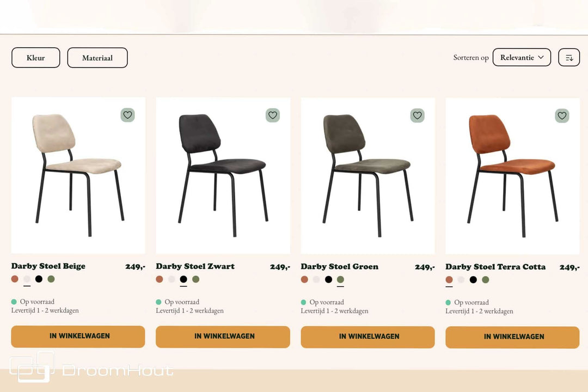The width and height of the screenshot is (588, 392).
Task: Click the sort order icon button
Action: [x=569, y=58]
